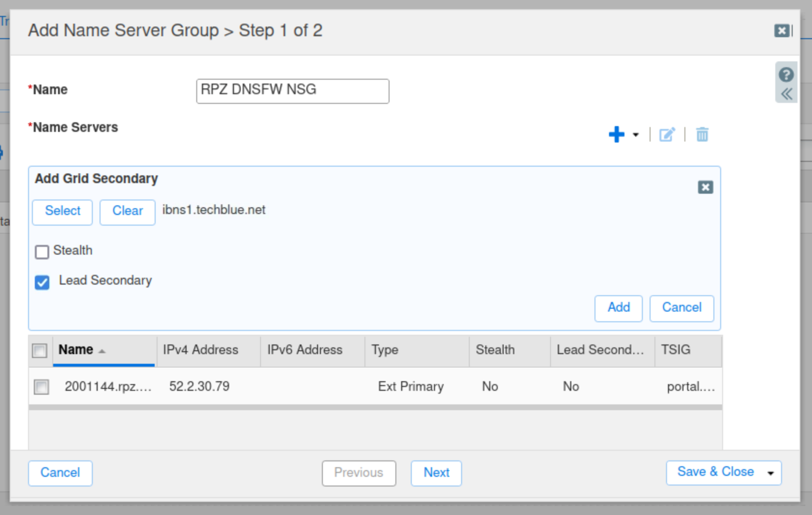Uncheck the Lead Secondary checkbox
This screenshot has height=515, width=812.
[x=42, y=282]
